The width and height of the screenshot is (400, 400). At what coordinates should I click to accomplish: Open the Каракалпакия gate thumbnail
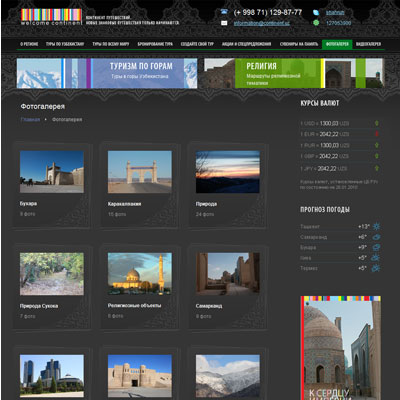(x=140, y=172)
